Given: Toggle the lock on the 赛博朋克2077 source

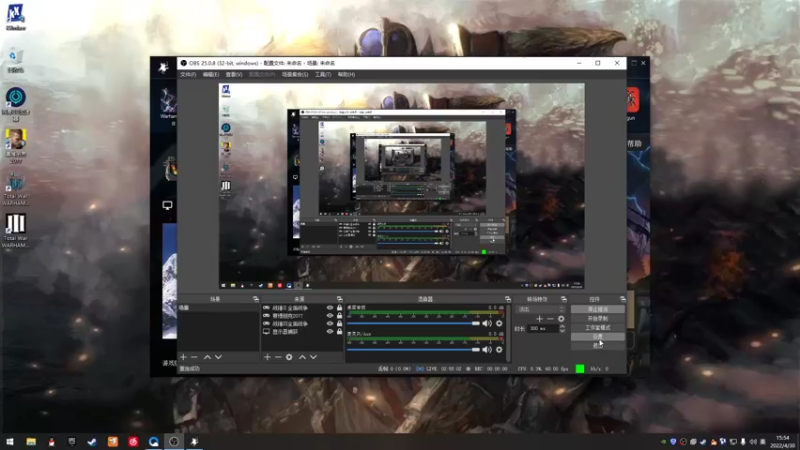Looking at the screenshot, I should click(339, 316).
